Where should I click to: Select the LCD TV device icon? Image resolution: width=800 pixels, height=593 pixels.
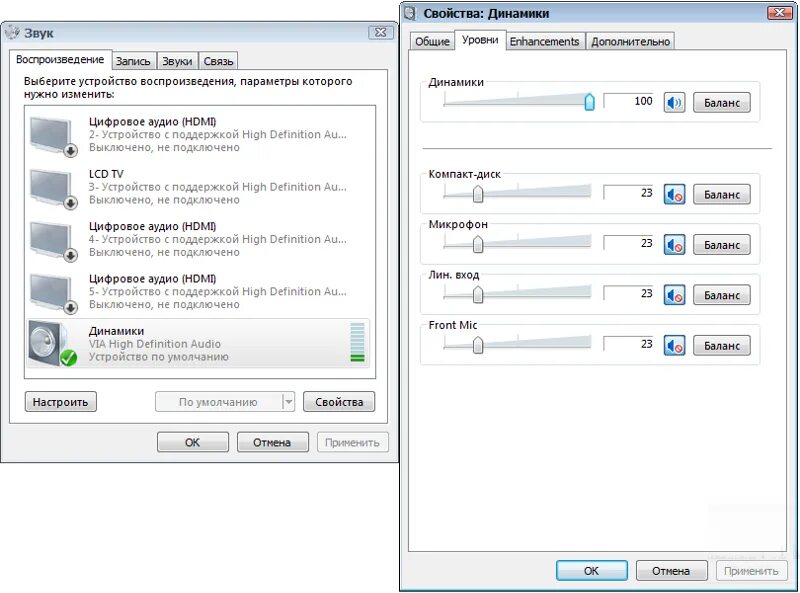click(53, 189)
